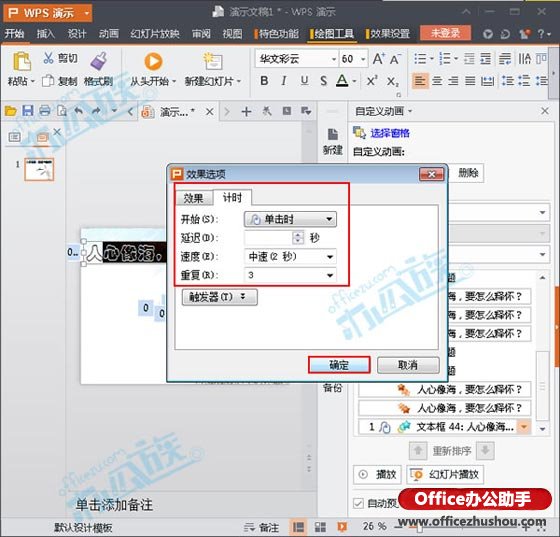Switch to the 效果 tab in dialog
The width and height of the screenshot is (560, 537).
(194, 198)
